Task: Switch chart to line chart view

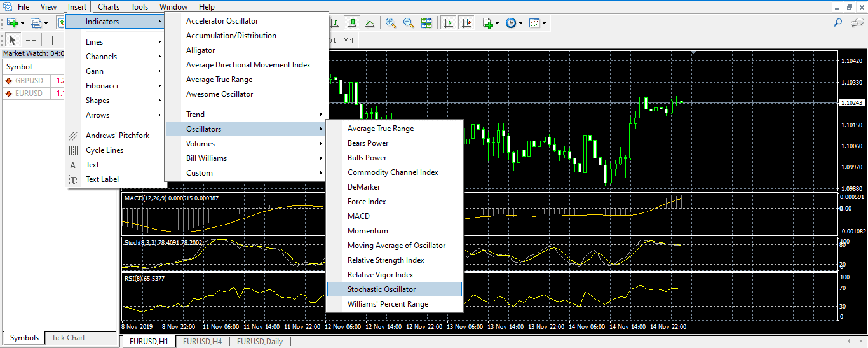Action: (370, 23)
